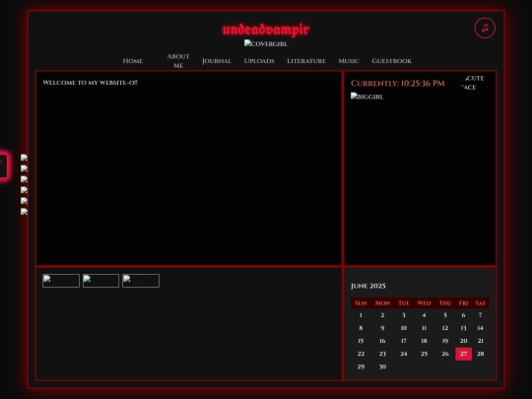Click the Sat column header in calendar
The height and width of the screenshot is (399, 532).
[480, 303]
